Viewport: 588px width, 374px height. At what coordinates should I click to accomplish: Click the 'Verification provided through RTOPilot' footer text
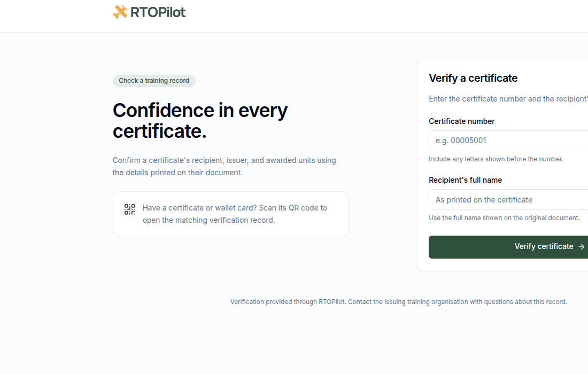click(399, 302)
